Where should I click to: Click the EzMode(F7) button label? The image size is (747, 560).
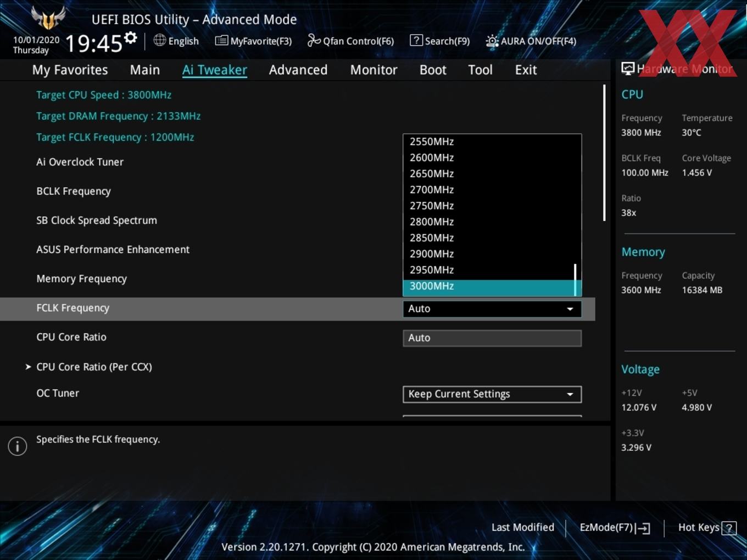606,528
